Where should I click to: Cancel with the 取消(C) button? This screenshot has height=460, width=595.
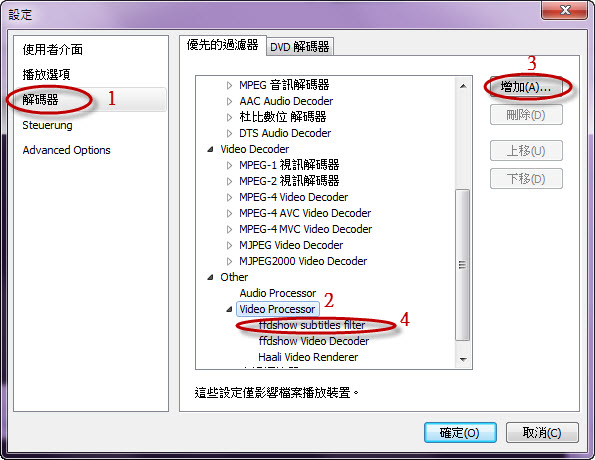(542, 433)
